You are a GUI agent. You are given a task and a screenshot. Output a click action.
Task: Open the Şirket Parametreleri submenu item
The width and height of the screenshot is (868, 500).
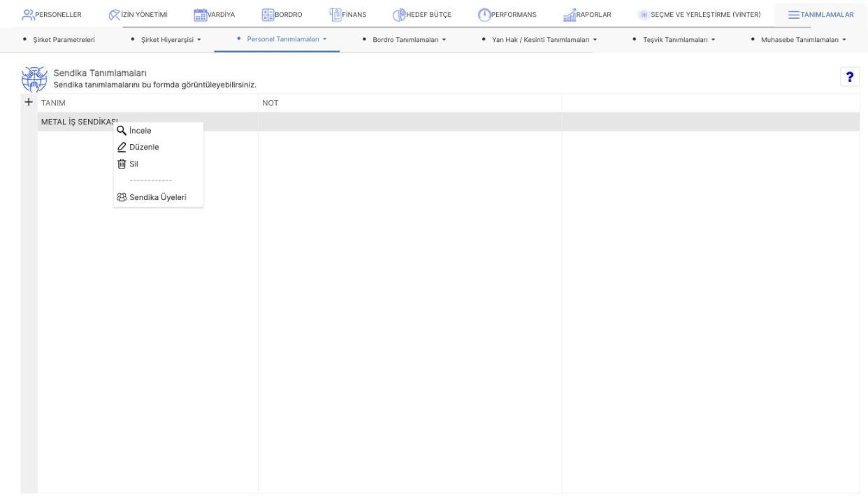[64, 39]
